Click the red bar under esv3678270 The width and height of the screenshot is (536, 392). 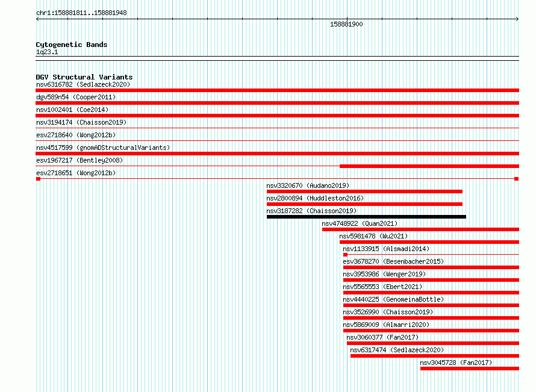[431, 267]
